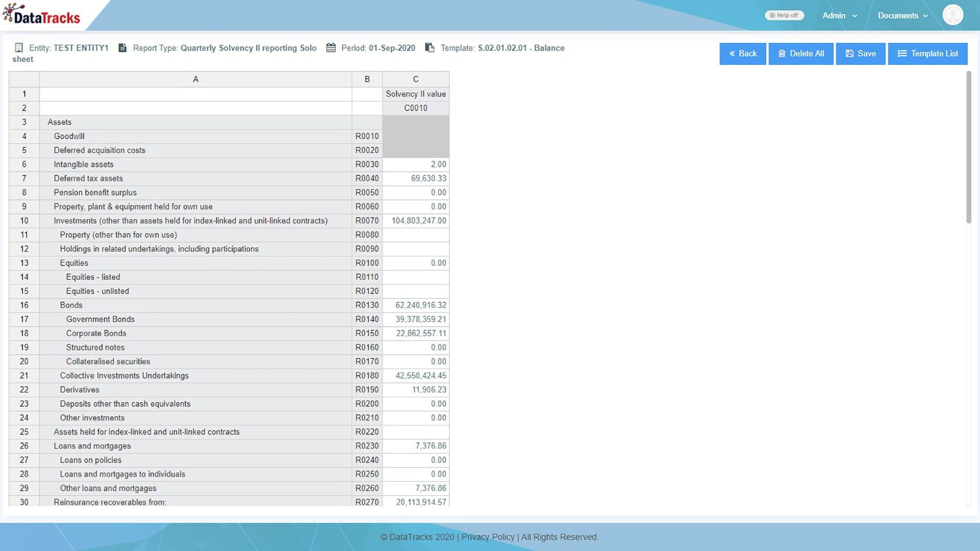Viewport: 980px width, 551px height.
Task: Select Intangible assets value 2.00
Action: [x=416, y=164]
